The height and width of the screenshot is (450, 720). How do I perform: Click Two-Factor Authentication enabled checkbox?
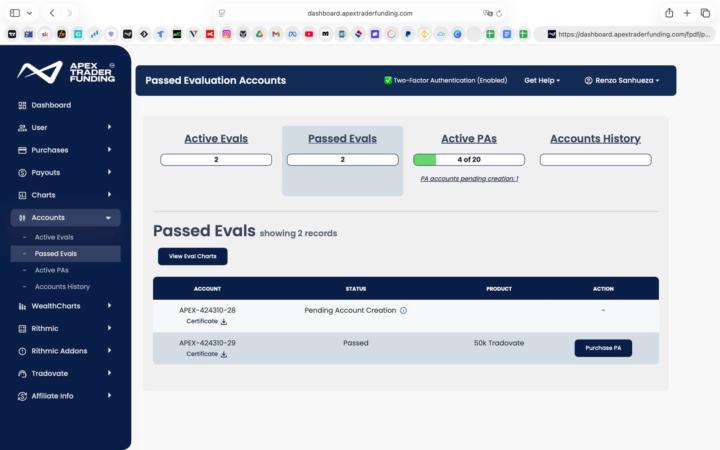[x=388, y=80]
